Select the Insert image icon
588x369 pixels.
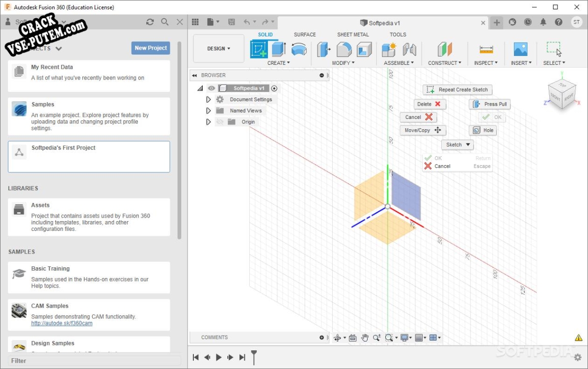[520, 49]
